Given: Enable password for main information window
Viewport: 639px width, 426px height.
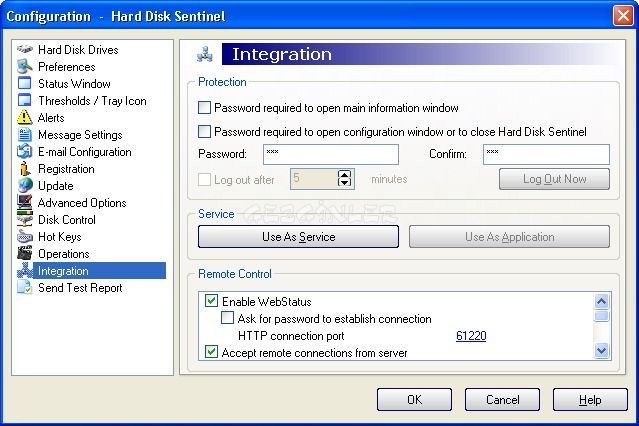Looking at the screenshot, I should [x=204, y=108].
